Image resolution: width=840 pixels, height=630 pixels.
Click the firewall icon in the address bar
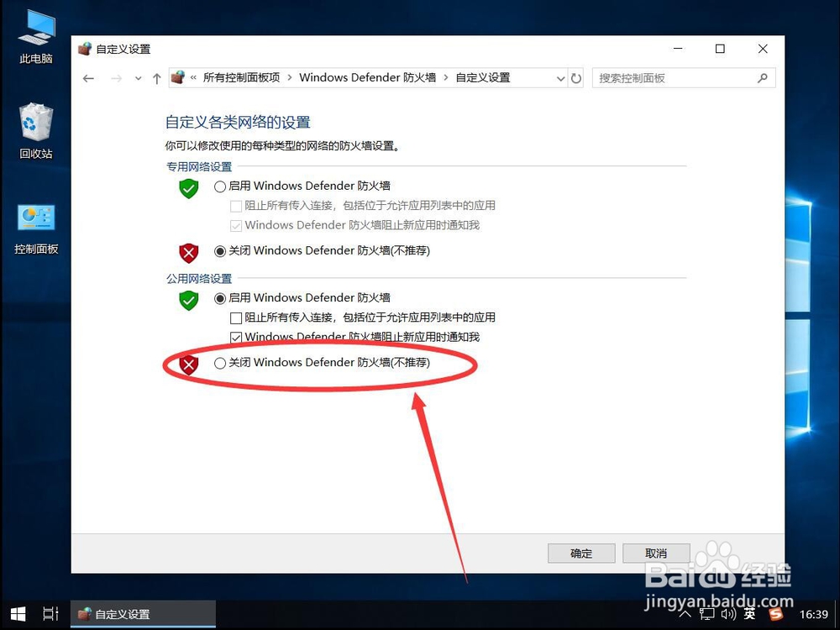click(x=178, y=77)
